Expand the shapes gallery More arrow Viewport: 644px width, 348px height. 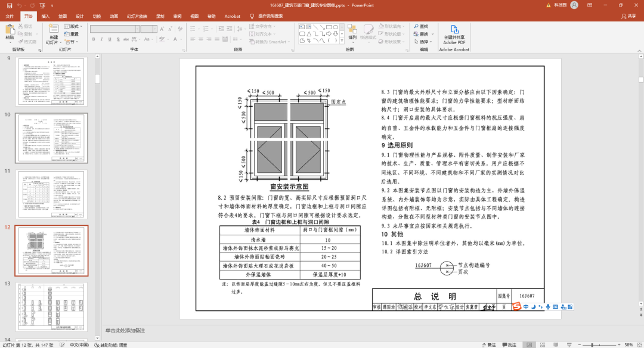click(342, 41)
